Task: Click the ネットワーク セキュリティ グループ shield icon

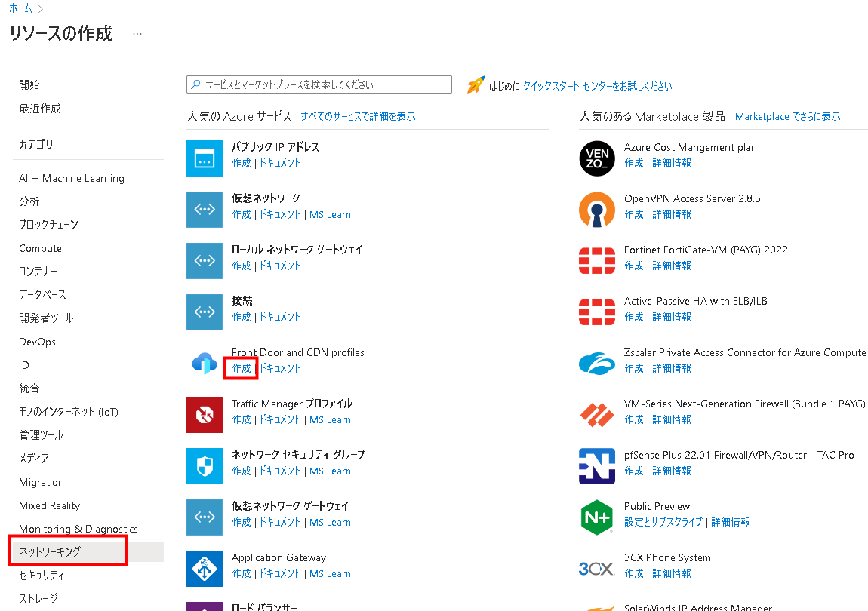Action: pyautogui.click(x=205, y=466)
